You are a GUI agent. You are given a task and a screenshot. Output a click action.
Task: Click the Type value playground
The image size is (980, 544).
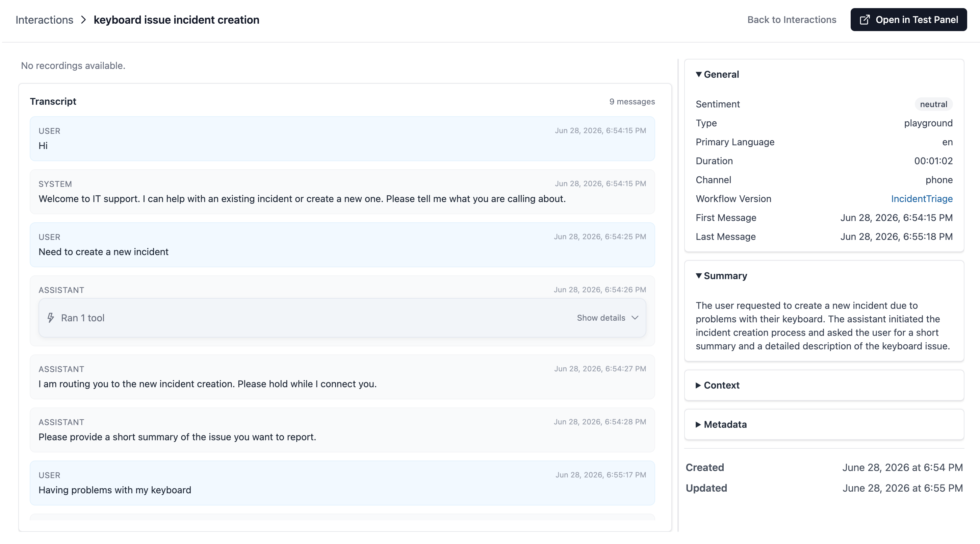(x=928, y=123)
